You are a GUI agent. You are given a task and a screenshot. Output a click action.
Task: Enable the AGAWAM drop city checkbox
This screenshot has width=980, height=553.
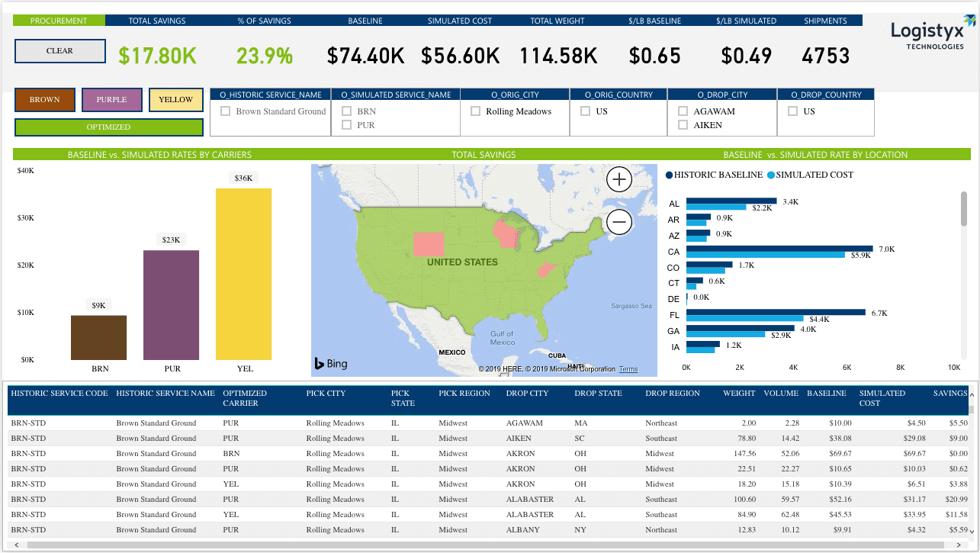[x=683, y=111]
